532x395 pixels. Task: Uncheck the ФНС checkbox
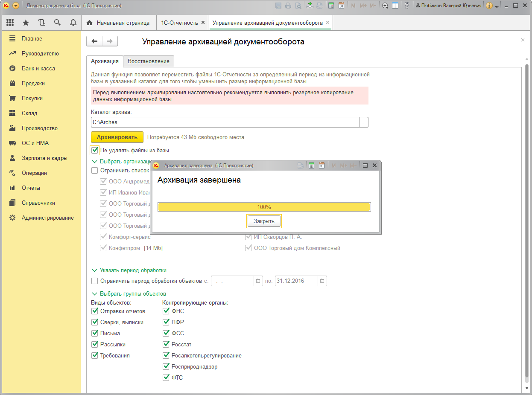point(166,311)
